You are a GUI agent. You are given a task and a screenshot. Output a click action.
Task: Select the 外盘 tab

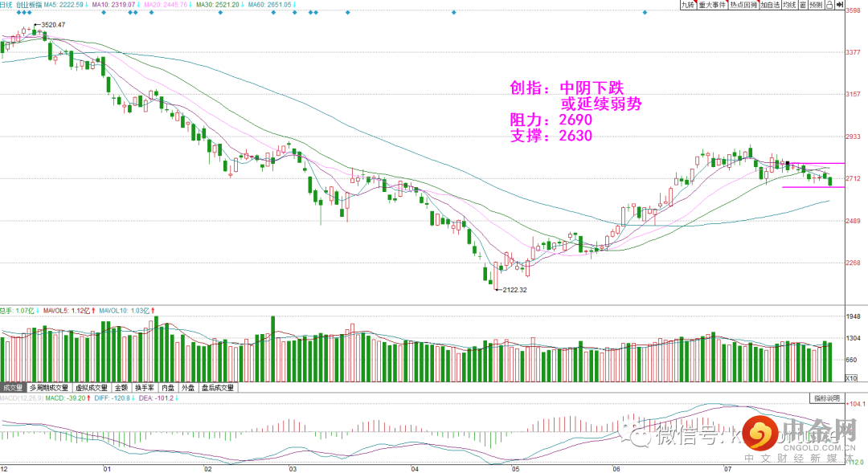point(188,388)
